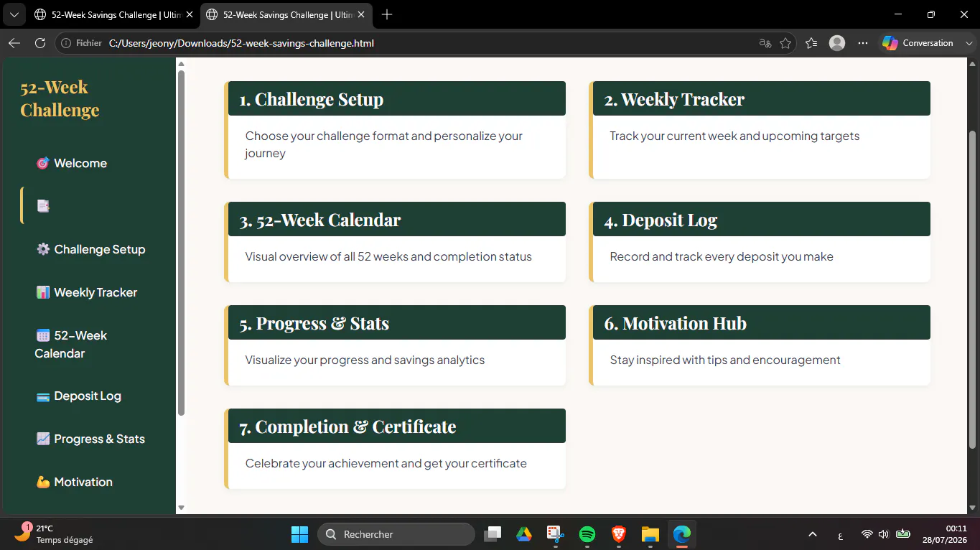Open Brave browser from the taskbar

pyautogui.click(x=618, y=534)
